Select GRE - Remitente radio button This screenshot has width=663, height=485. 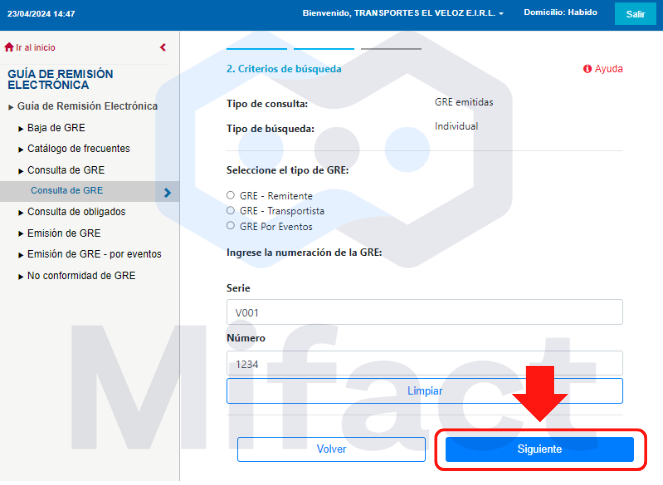click(x=230, y=195)
